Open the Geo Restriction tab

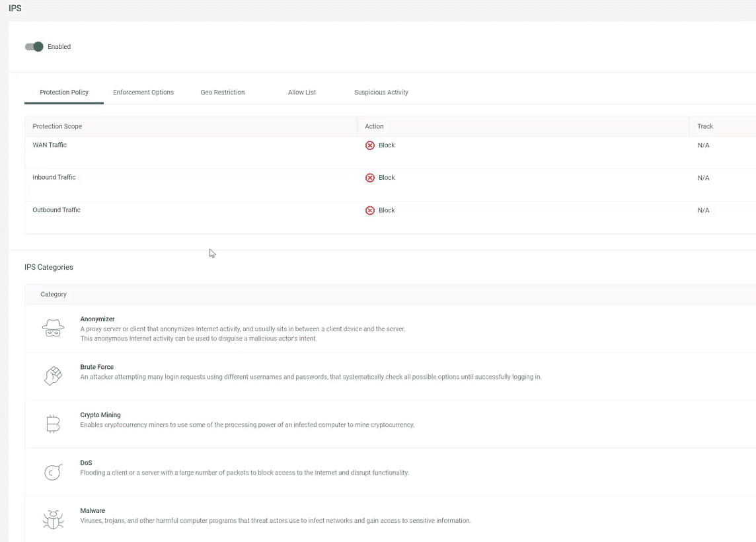pos(223,93)
